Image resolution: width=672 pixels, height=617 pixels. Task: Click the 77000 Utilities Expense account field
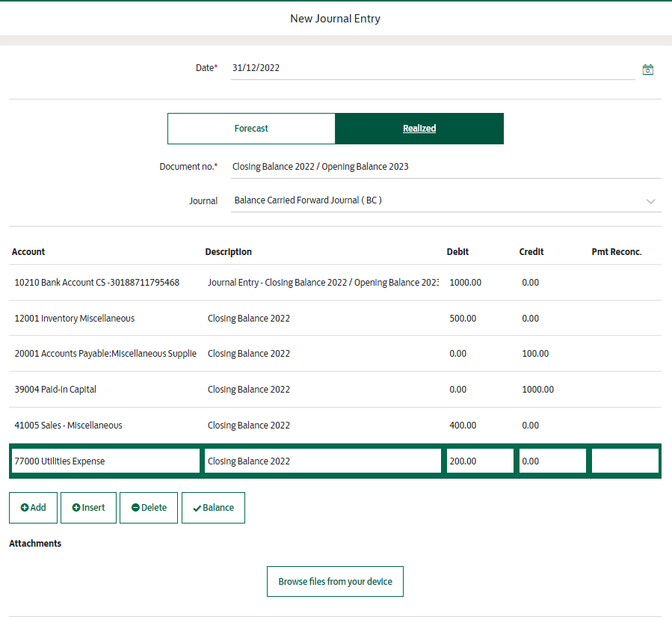click(105, 461)
